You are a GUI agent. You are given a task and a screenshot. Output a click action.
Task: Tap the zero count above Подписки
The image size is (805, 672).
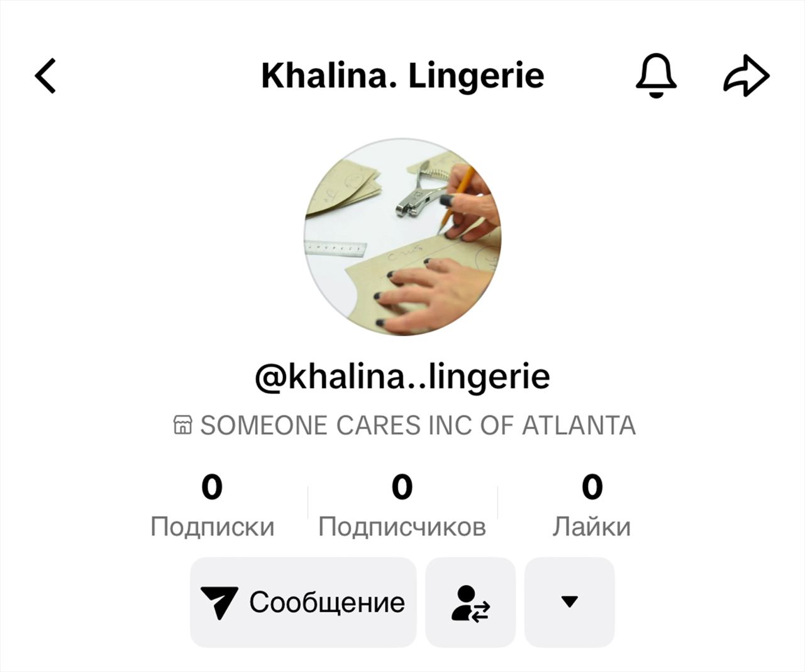[212, 488]
